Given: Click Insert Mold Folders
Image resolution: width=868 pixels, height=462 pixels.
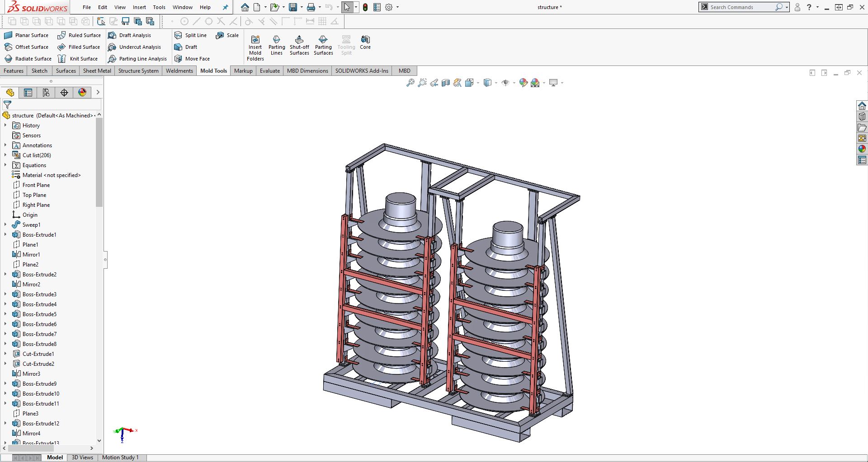Looking at the screenshot, I should pos(255,48).
